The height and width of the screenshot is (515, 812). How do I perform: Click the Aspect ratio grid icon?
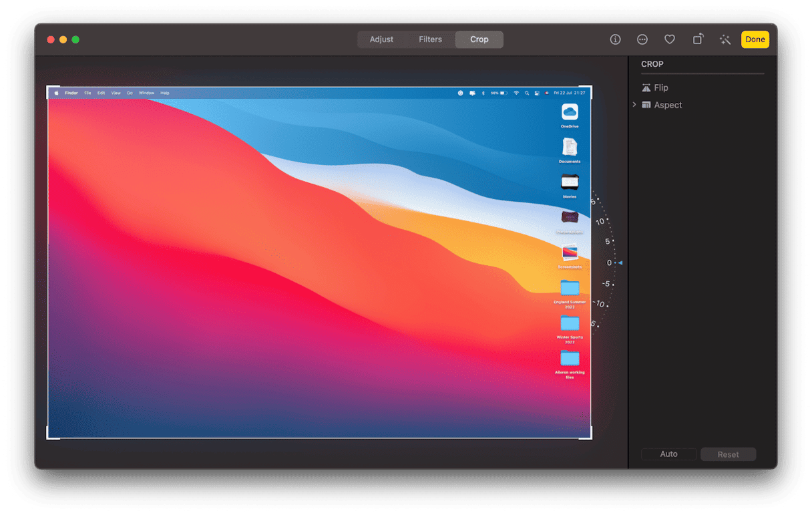coord(646,105)
